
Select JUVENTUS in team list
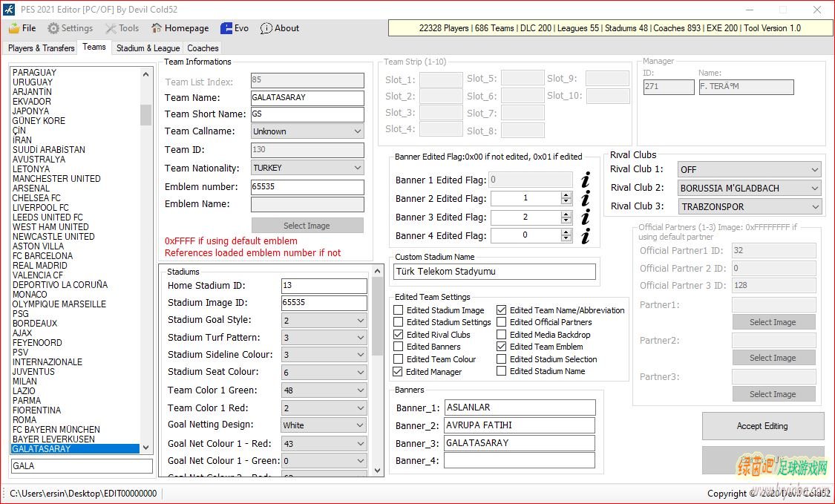tap(33, 371)
